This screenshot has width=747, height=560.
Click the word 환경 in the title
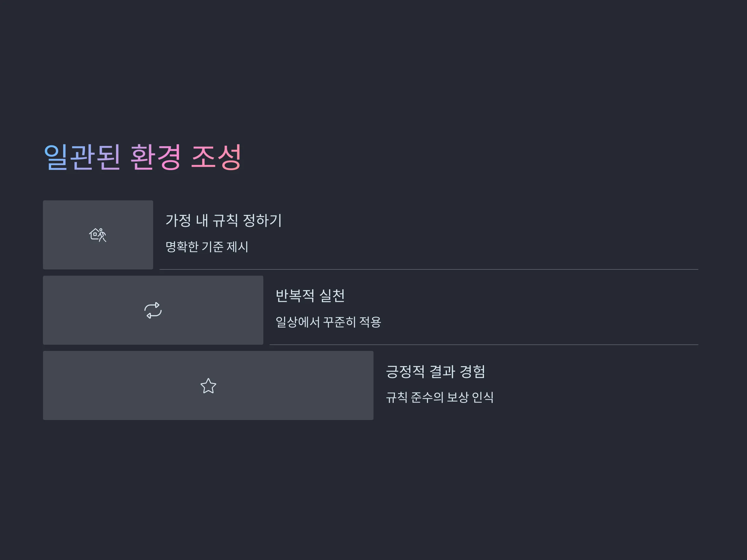[x=156, y=157]
